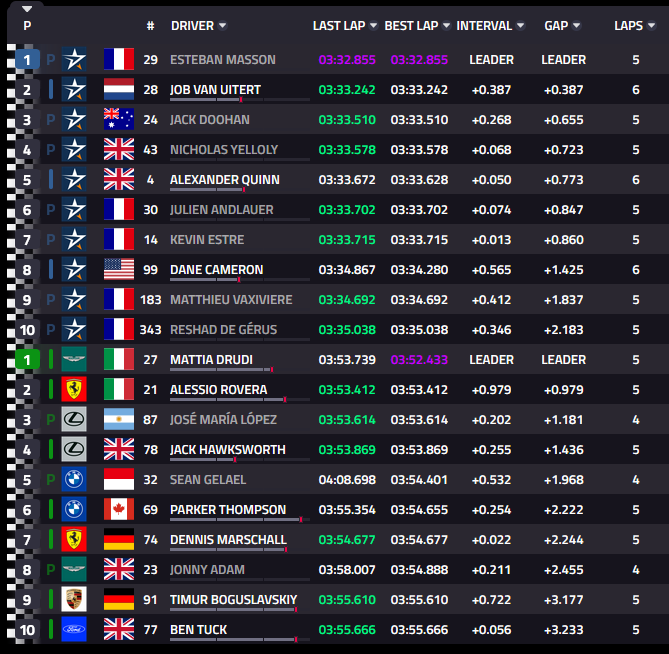Image resolution: width=669 pixels, height=654 pixels.
Task: Click the GAP column header label
Action: point(556,26)
